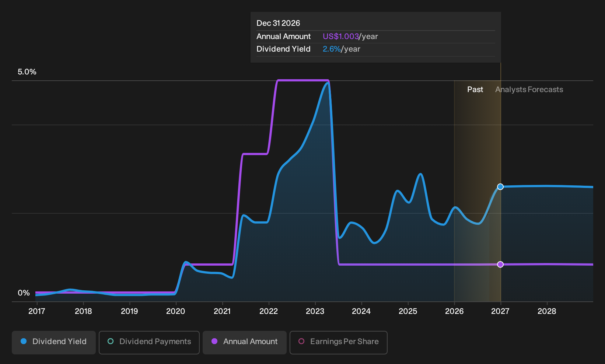The image size is (605, 364).
Task: Click the 2018 x-axis label
Action: [x=83, y=311]
